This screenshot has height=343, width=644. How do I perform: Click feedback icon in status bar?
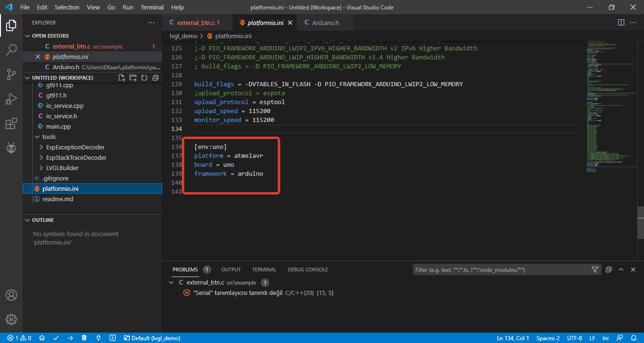620,338
